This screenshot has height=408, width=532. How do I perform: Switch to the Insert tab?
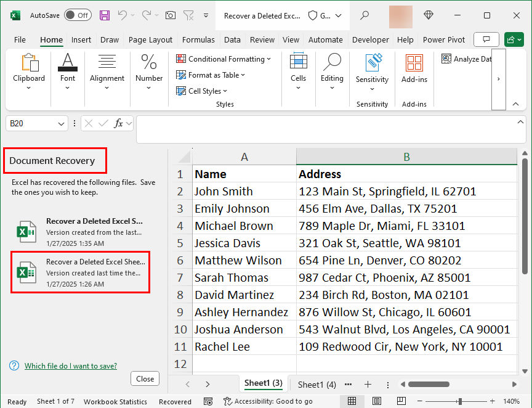click(x=81, y=39)
